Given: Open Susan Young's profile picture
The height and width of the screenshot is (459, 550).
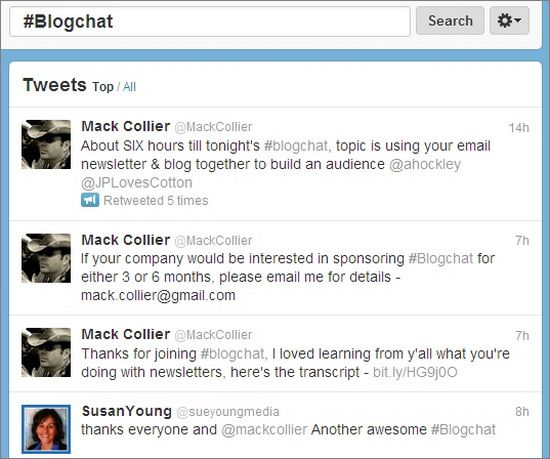Looking at the screenshot, I should click(x=46, y=429).
